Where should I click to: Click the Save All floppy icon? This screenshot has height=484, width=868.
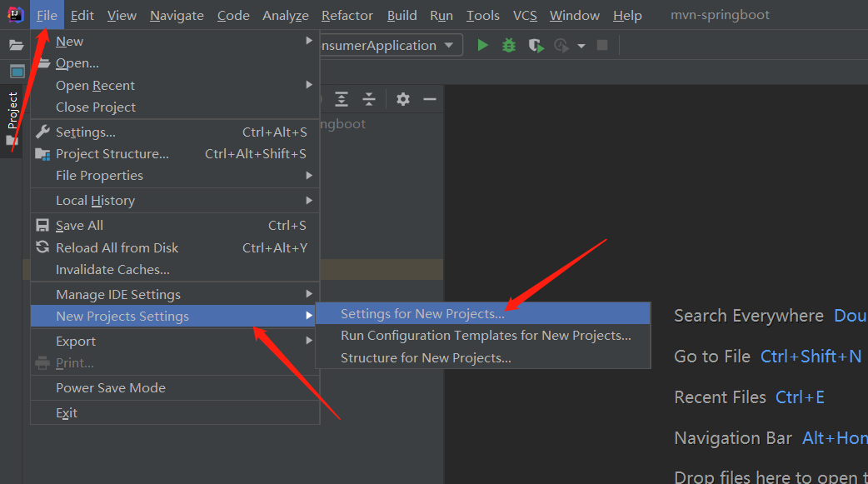(42, 225)
